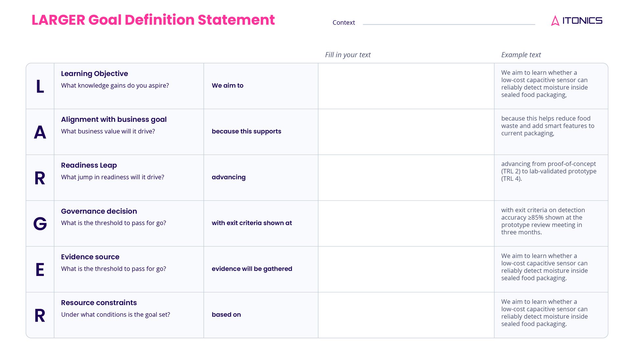Click the "Fill in your text" column header
This screenshot has height=364, width=634.
click(348, 55)
